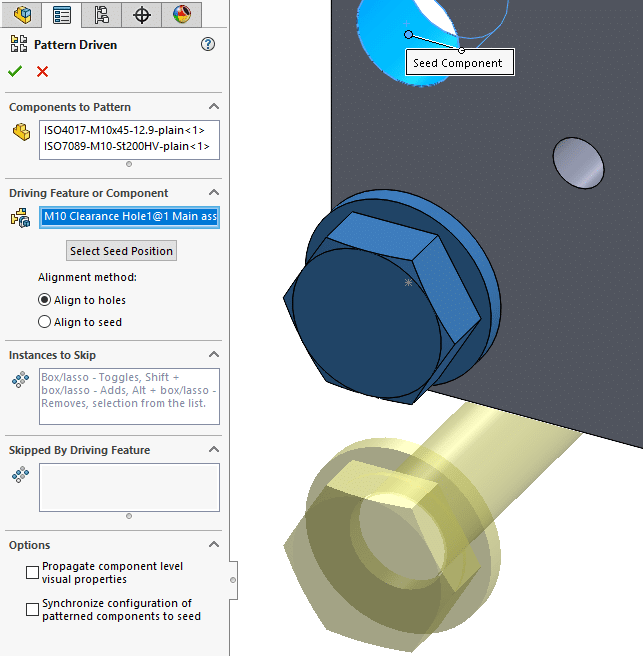
Task: Collapse the Driving Feature or Component section
Action: [x=213, y=193]
